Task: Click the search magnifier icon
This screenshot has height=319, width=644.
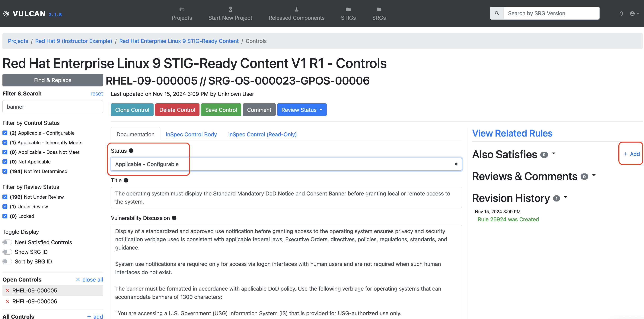Action: tap(497, 13)
